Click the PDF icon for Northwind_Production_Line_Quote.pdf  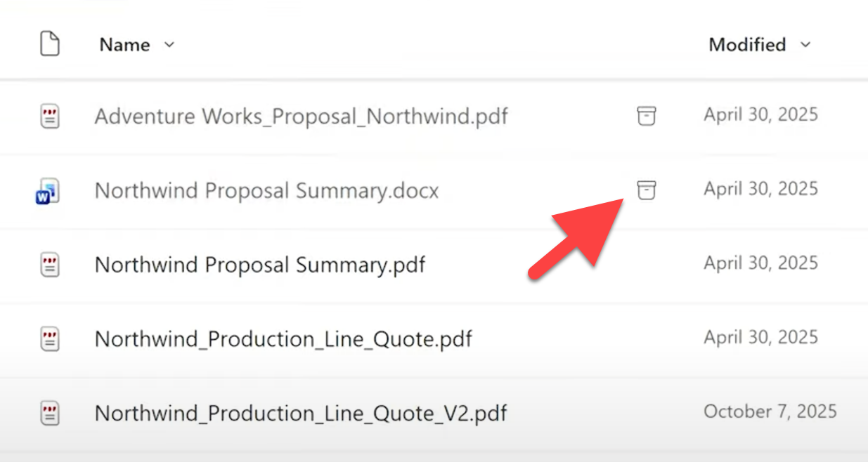50,338
